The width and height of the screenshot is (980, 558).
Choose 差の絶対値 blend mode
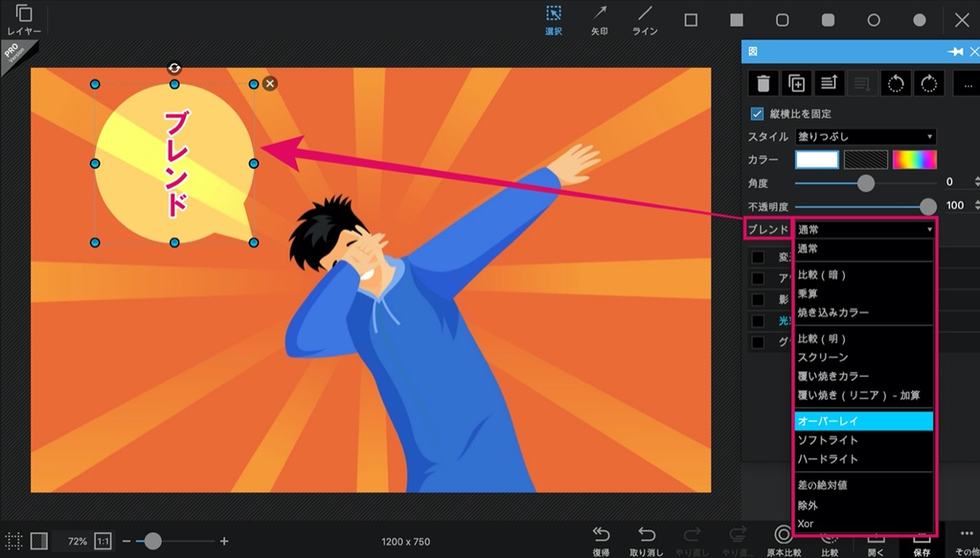point(863,485)
